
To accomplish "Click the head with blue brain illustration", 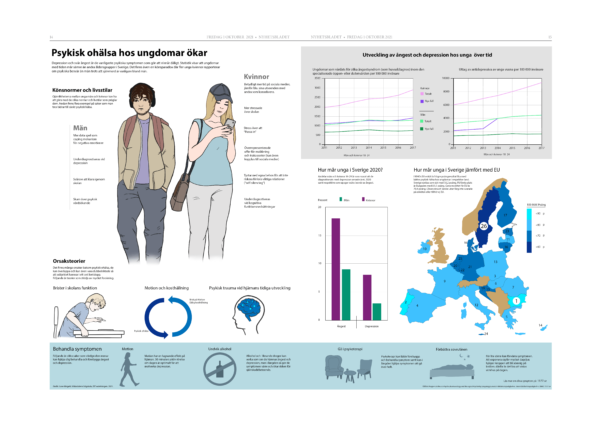I will [x=248, y=315].
